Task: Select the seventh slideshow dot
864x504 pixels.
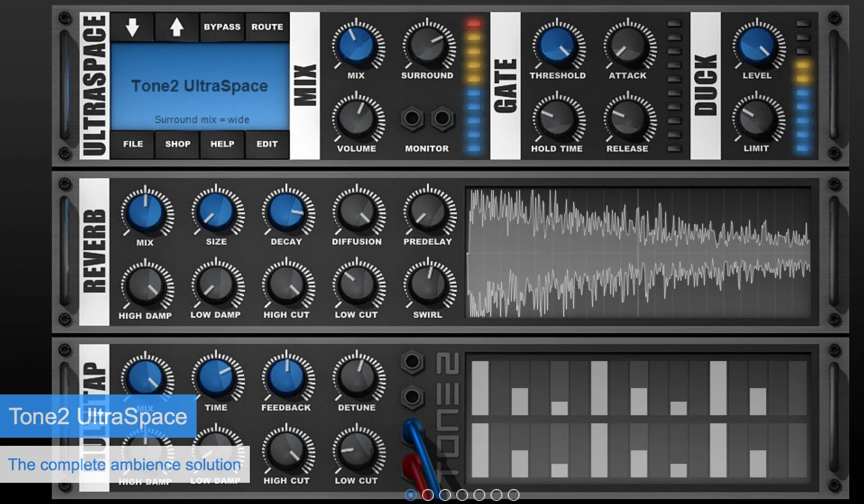Action: pos(513,495)
